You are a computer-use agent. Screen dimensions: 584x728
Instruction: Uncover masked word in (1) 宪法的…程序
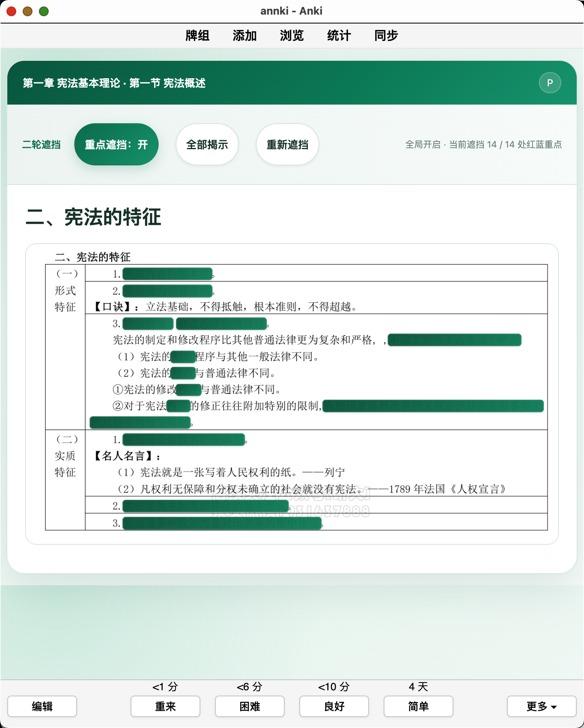click(x=183, y=357)
